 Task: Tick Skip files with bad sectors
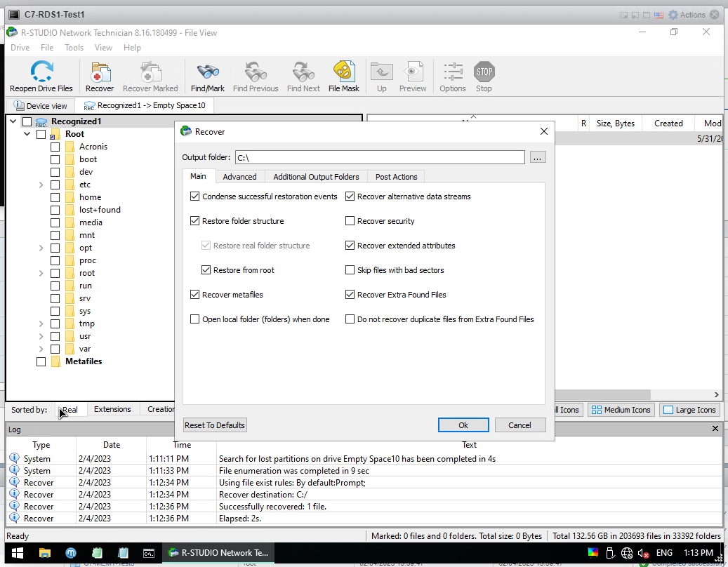350,270
